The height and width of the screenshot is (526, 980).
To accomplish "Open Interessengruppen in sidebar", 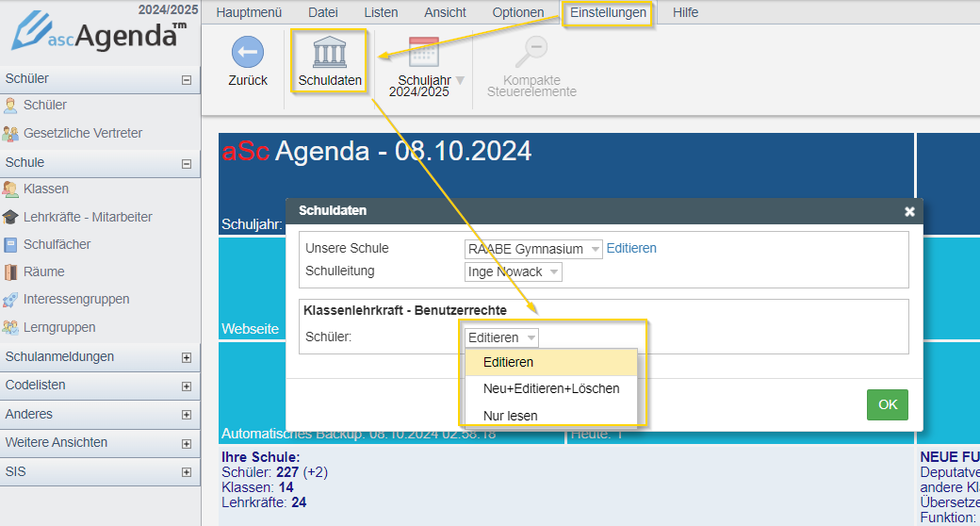I will point(76,300).
